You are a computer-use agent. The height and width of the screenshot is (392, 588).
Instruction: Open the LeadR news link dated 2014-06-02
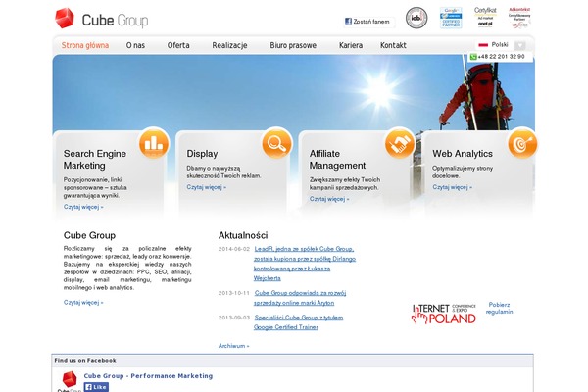click(x=305, y=264)
